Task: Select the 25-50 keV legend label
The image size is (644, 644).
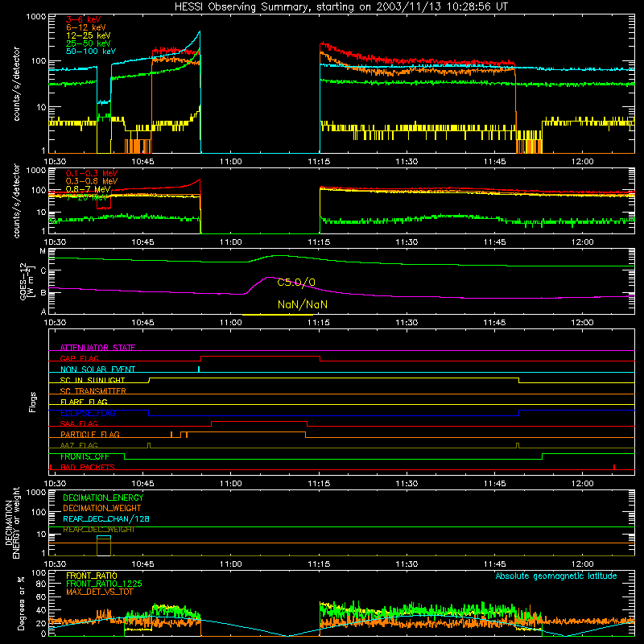Action: 89,43
